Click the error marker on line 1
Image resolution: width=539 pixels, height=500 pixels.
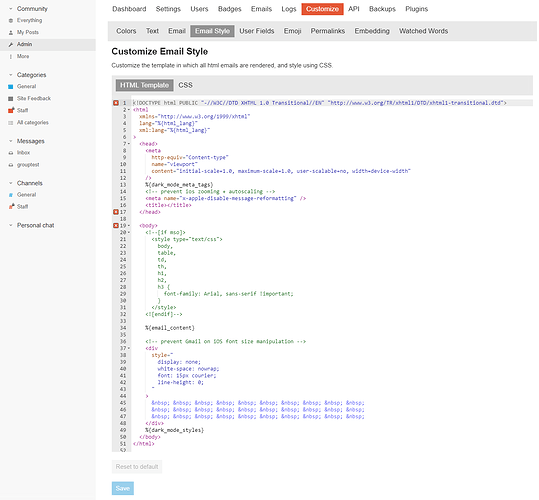click(116, 103)
